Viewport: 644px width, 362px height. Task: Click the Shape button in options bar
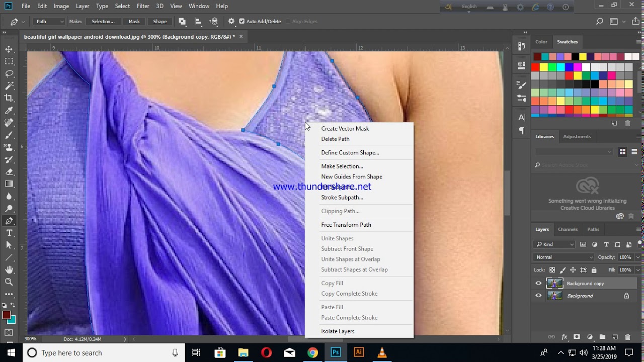tap(160, 22)
